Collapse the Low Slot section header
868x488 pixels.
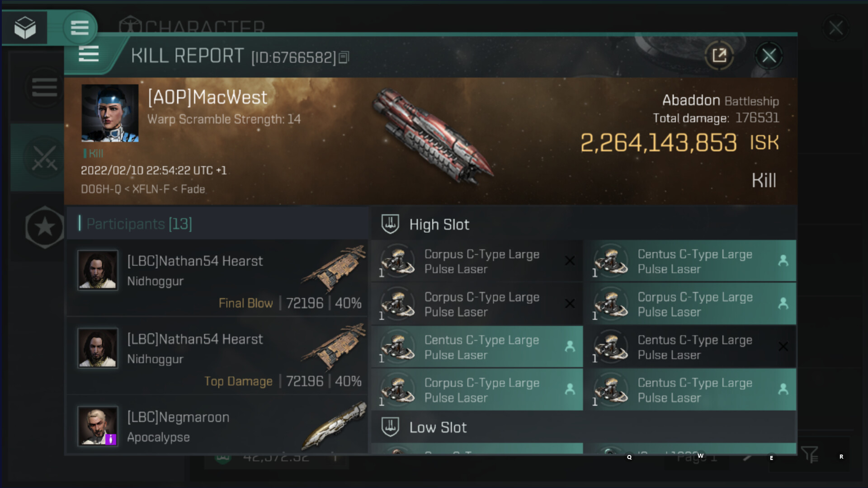tap(583, 427)
